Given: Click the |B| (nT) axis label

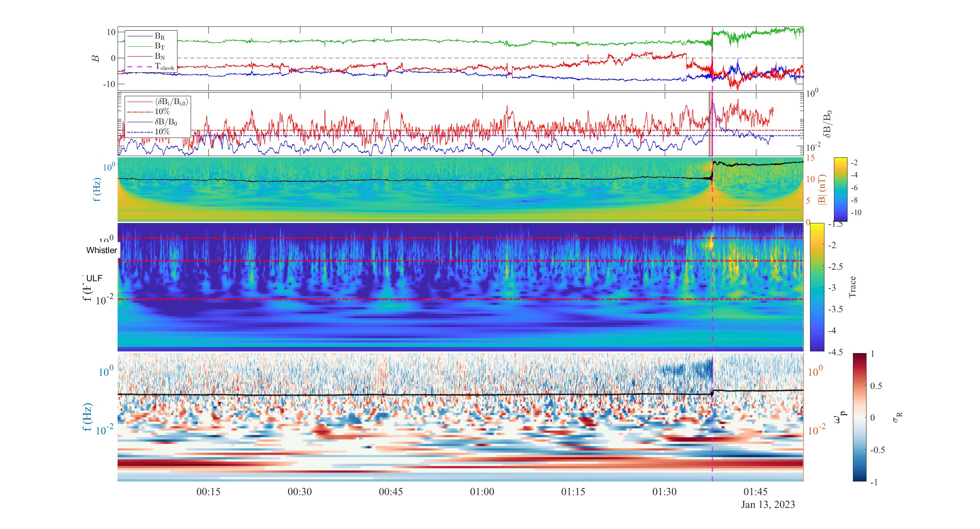Looking at the screenshot, I should [x=822, y=189].
